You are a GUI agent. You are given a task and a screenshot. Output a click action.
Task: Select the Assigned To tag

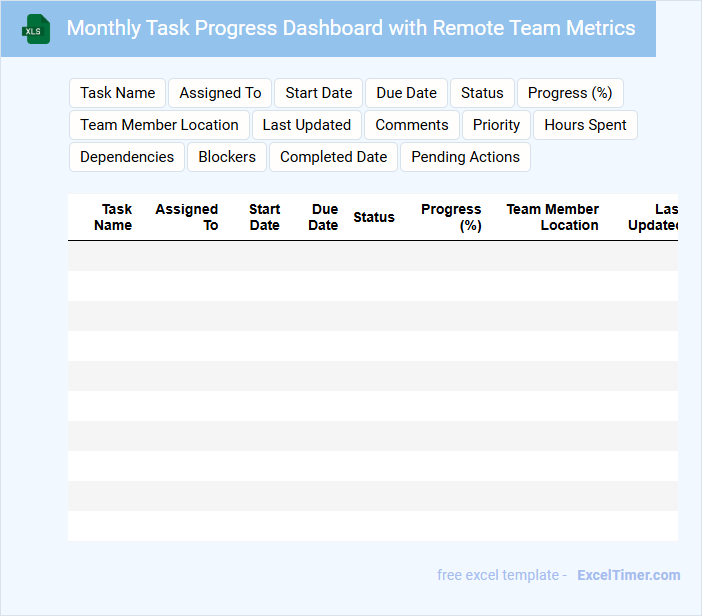(x=220, y=93)
